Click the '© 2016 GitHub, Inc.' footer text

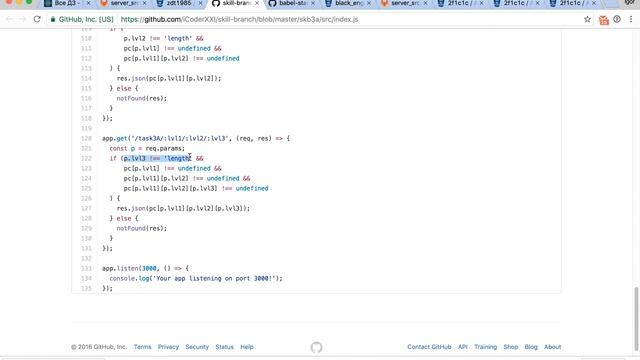[99, 347]
